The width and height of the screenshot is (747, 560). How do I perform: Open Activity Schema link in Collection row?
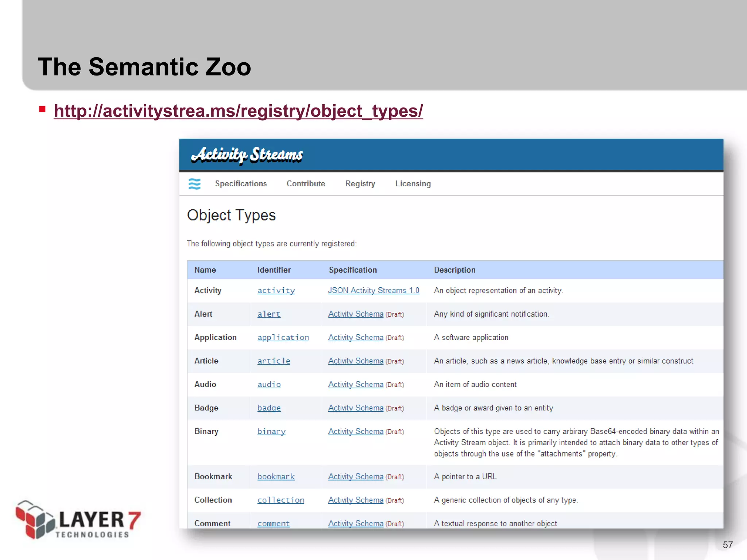coord(356,500)
